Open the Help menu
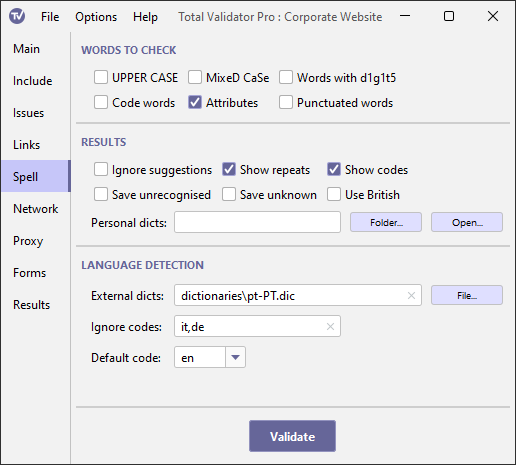Image resolution: width=516 pixels, height=465 pixels. click(x=145, y=17)
